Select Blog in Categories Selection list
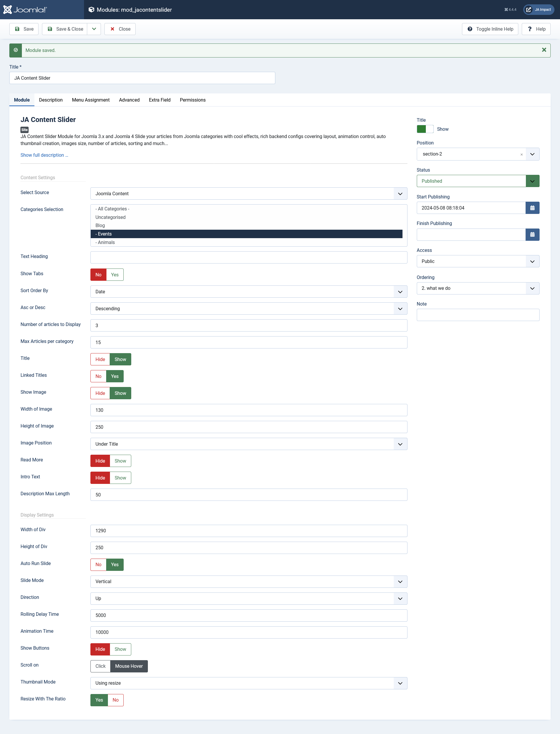This screenshot has width=560, height=734. coord(100,225)
